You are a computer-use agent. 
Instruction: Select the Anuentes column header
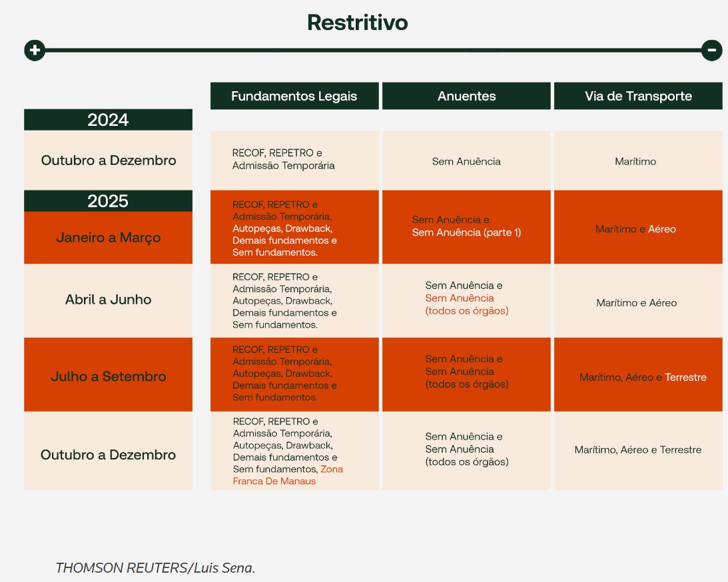(x=466, y=96)
